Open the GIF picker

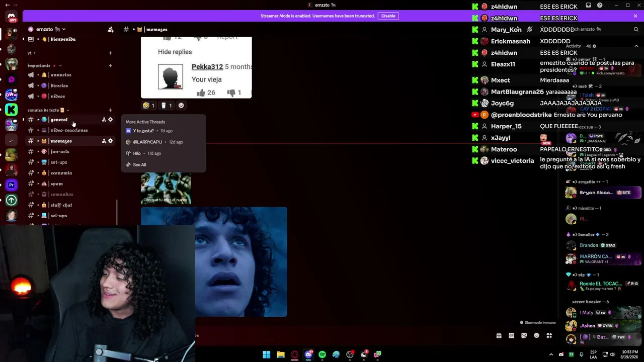[x=511, y=336]
